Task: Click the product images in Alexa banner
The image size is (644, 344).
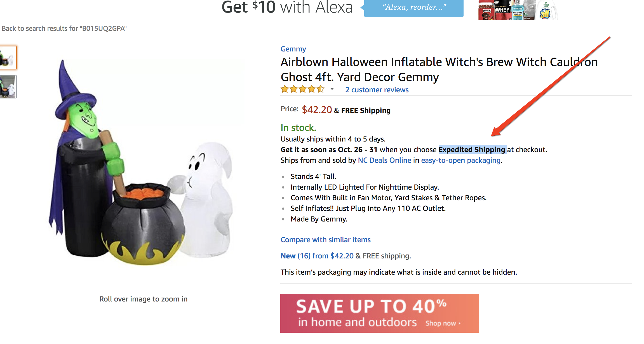Action: click(x=518, y=10)
